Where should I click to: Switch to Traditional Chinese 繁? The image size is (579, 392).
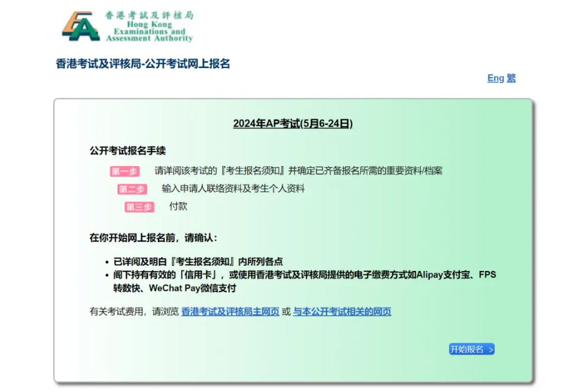(511, 78)
